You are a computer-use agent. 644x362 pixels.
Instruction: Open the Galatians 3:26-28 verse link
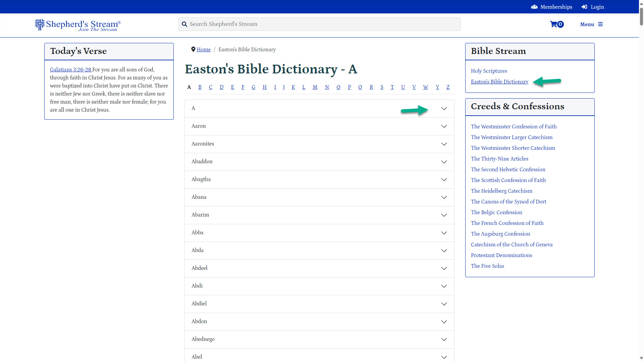(x=70, y=69)
